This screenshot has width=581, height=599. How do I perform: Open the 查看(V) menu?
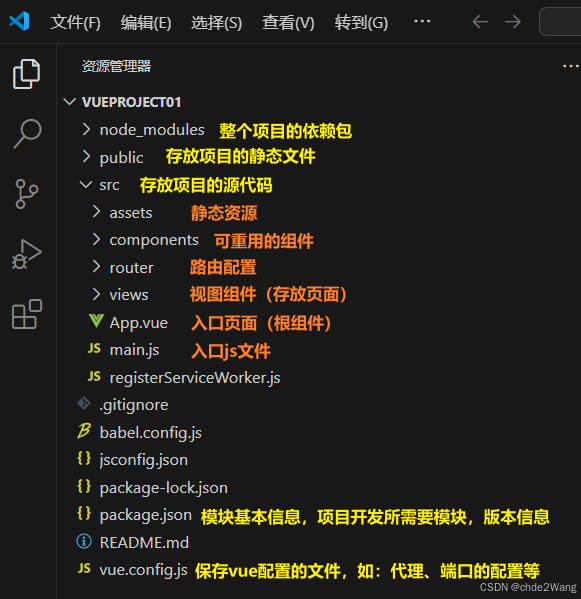288,23
